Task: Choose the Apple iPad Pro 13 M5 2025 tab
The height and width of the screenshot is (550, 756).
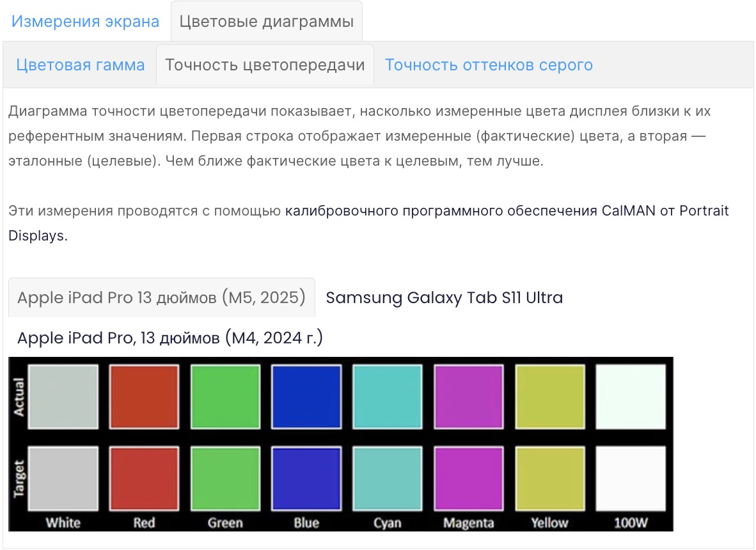Action: coord(161,297)
